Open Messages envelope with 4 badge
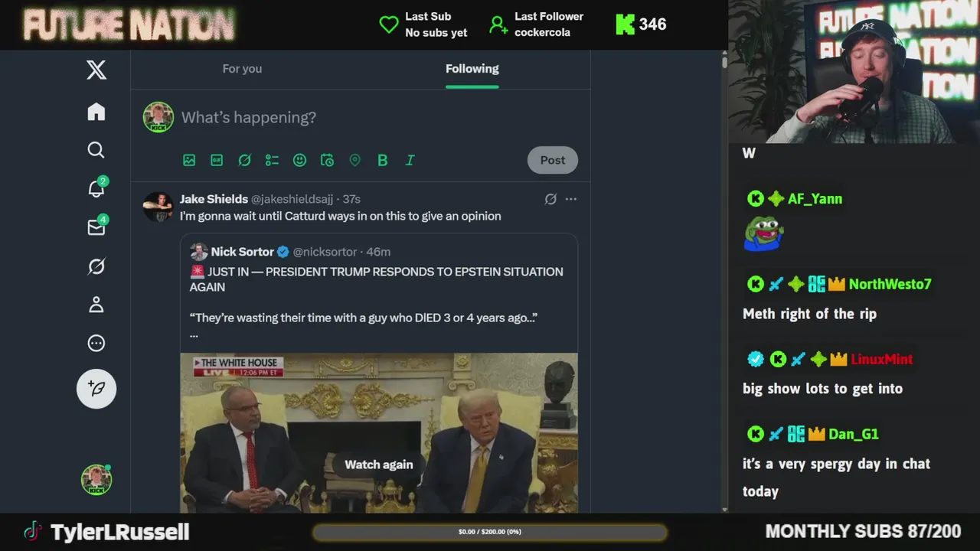This screenshot has height=551, width=980. [x=96, y=227]
